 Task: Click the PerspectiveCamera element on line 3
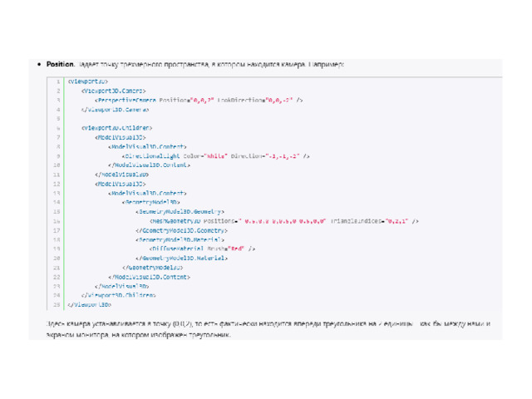point(126,100)
